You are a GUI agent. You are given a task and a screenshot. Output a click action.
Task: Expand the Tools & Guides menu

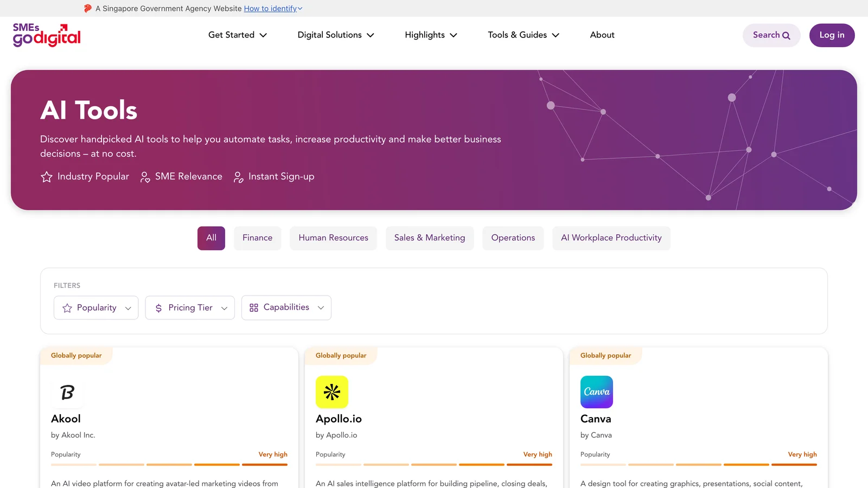point(524,35)
